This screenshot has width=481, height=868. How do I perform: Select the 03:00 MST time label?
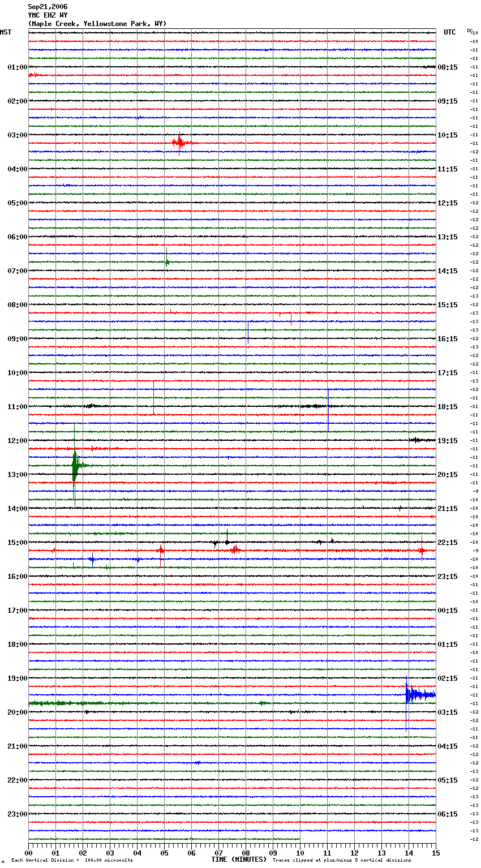18,135
